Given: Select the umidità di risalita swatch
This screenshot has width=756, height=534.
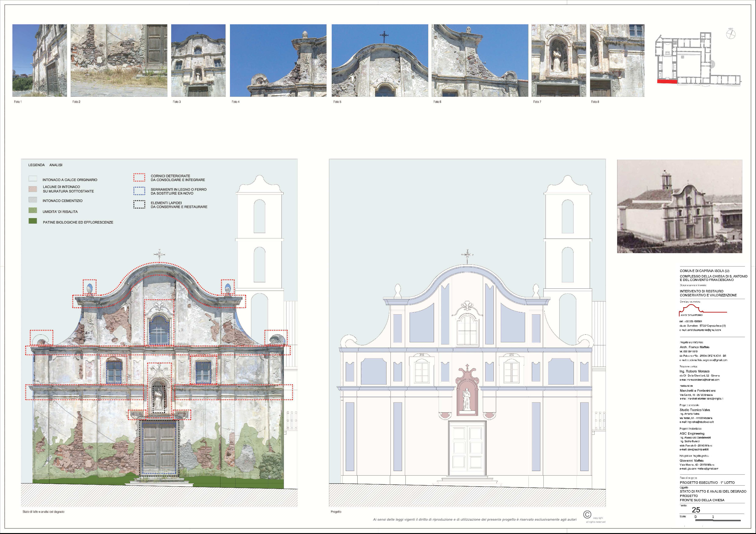Looking at the screenshot, I should tap(33, 211).
